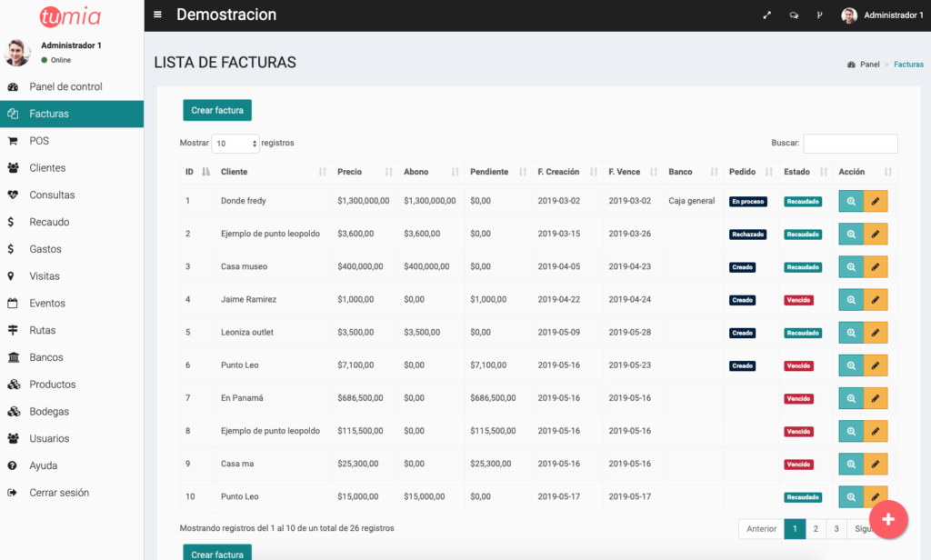View invoice of En Panamá
The image size is (931, 560).
tap(851, 398)
